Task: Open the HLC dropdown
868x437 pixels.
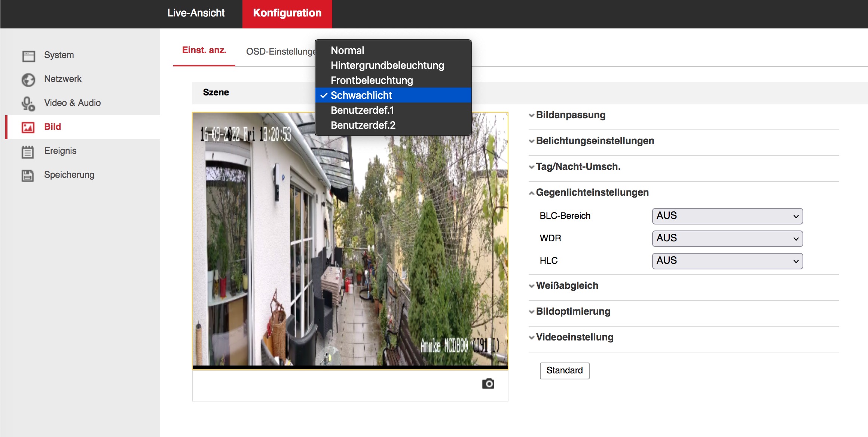Action: click(x=727, y=261)
